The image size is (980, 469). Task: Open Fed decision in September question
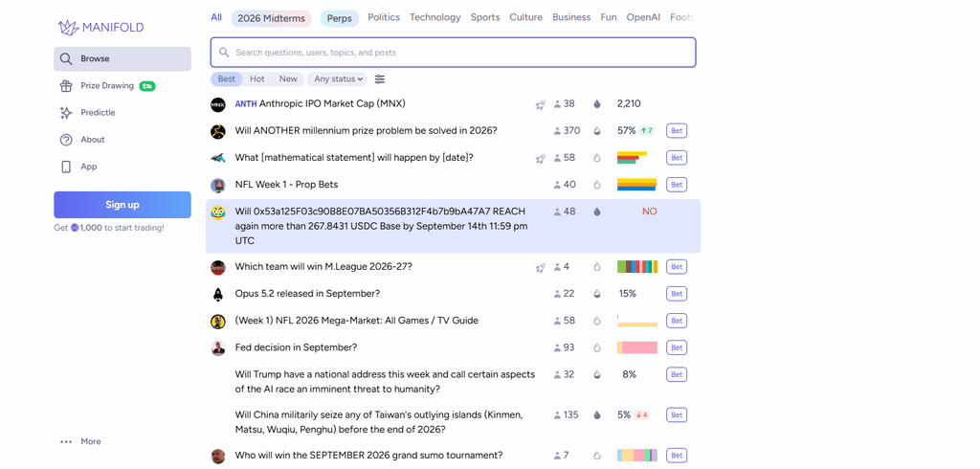click(297, 347)
